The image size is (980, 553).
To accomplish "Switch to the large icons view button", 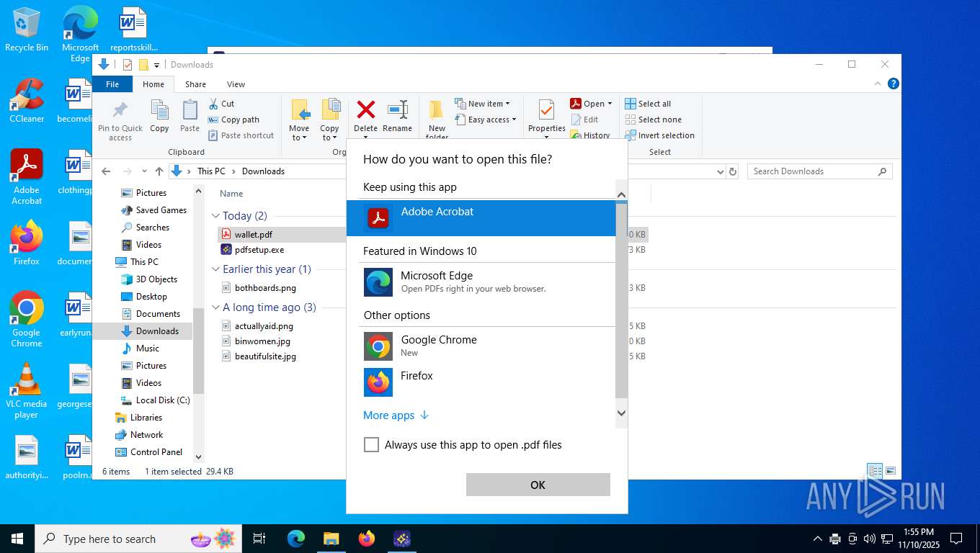I will [891, 471].
